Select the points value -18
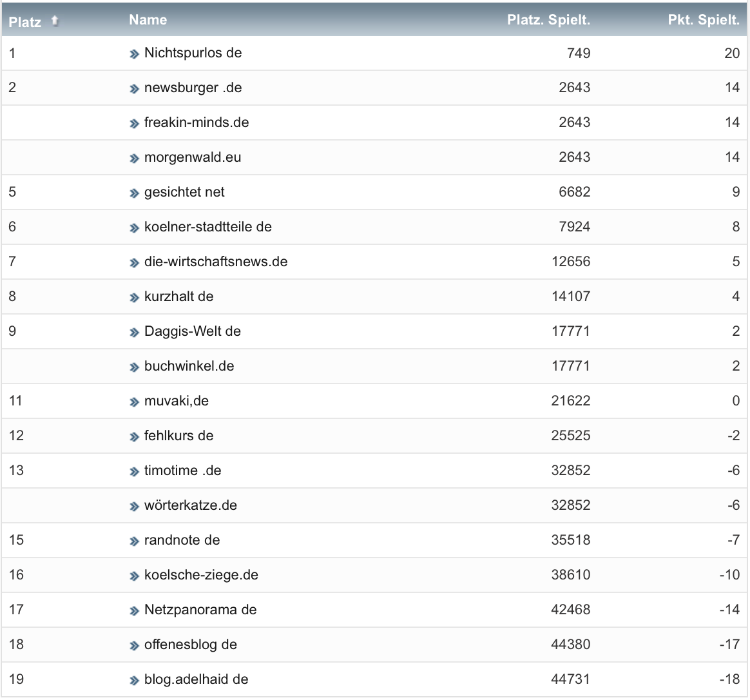Image resolution: width=750 pixels, height=700 pixels. coord(729,679)
